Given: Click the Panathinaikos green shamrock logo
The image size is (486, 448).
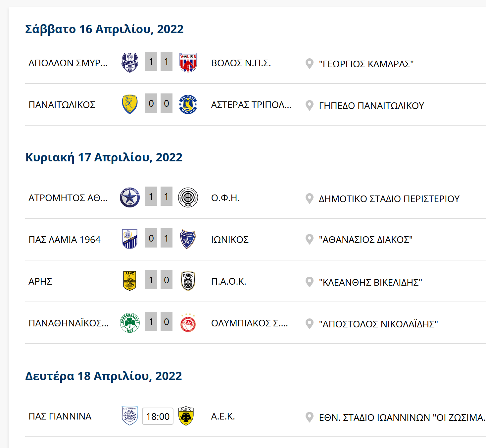Looking at the screenshot, I should click(x=130, y=323).
